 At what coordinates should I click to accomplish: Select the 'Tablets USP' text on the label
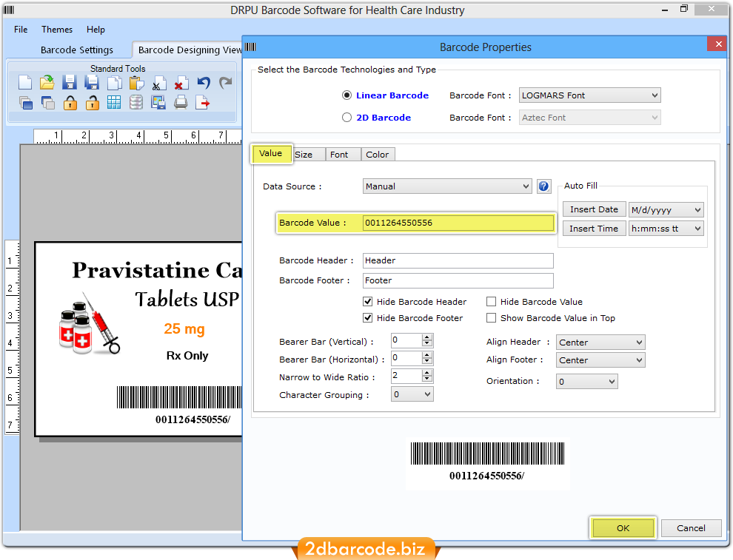coord(187,299)
